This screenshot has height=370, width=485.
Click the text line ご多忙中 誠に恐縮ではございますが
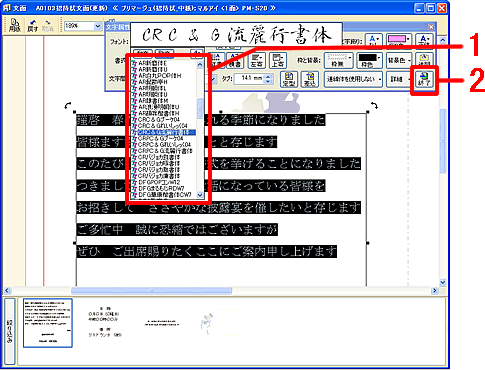coord(177,230)
